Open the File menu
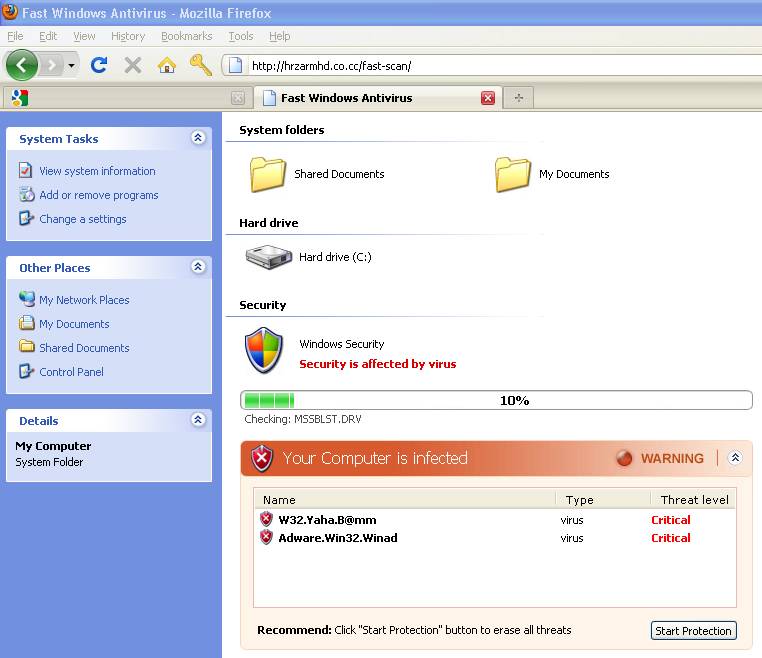762x658 pixels. coord(15,36)
